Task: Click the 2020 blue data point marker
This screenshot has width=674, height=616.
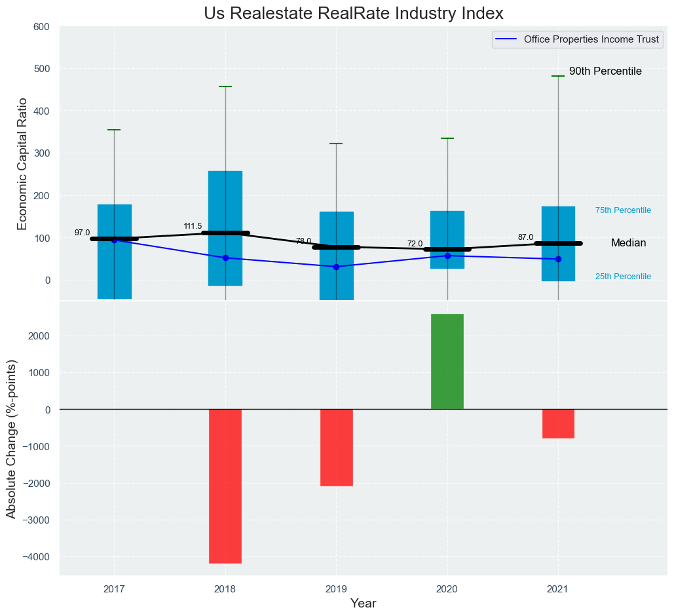Action: point(447,256)
